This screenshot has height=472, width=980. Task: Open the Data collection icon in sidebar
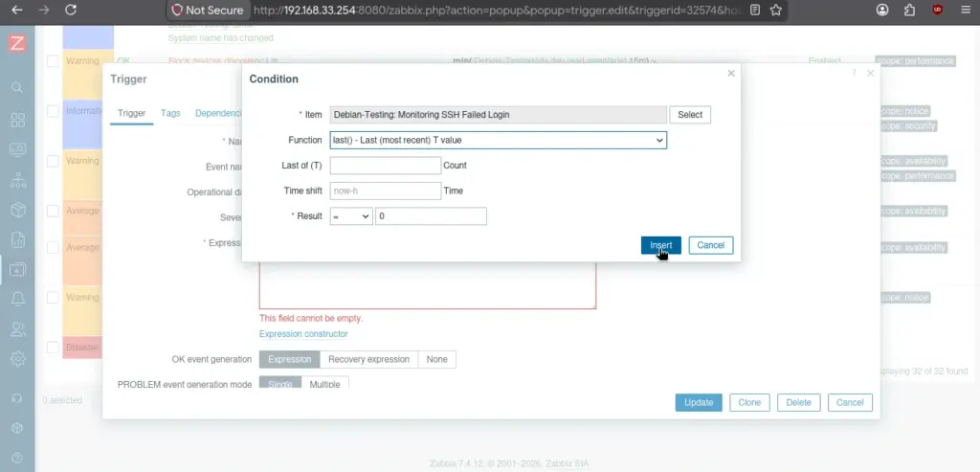(17, 269)
